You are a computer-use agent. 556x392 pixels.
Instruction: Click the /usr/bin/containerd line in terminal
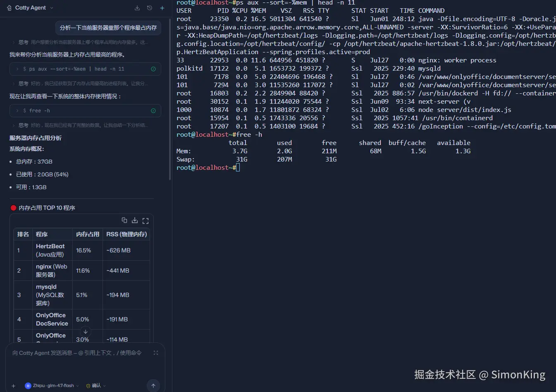334,118
